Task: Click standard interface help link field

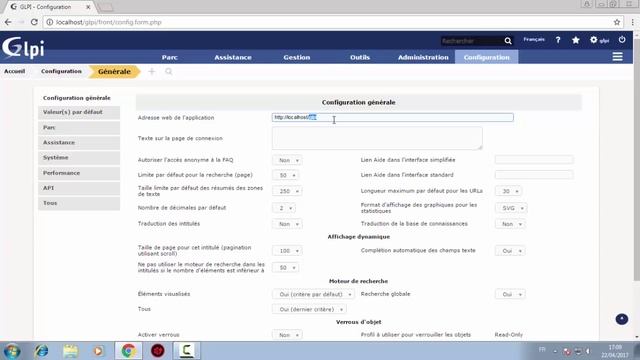Action: tap(534, 175)
